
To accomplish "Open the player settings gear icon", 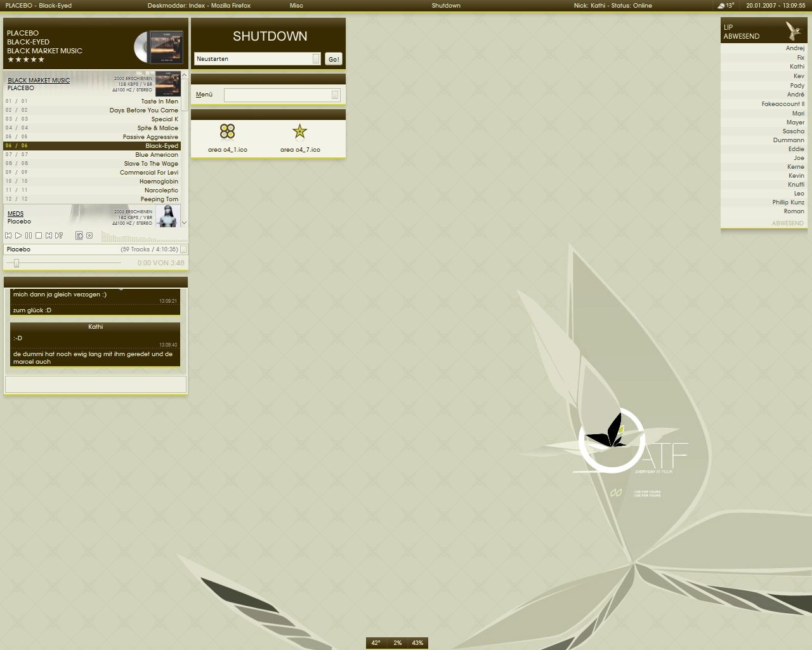I will point(89,235).
